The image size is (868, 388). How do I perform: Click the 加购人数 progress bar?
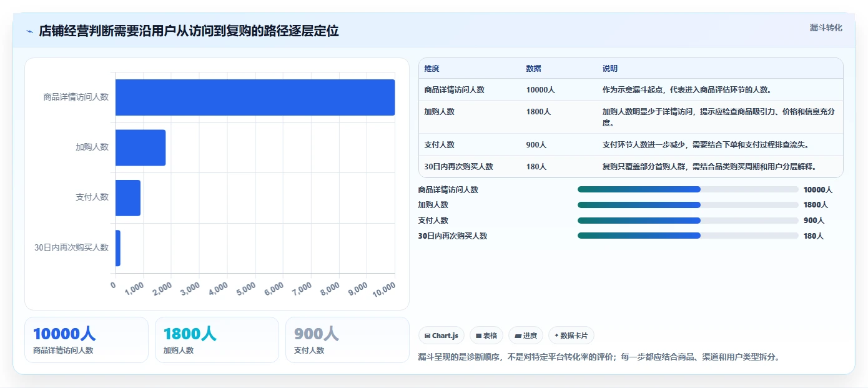coord(688,205)
